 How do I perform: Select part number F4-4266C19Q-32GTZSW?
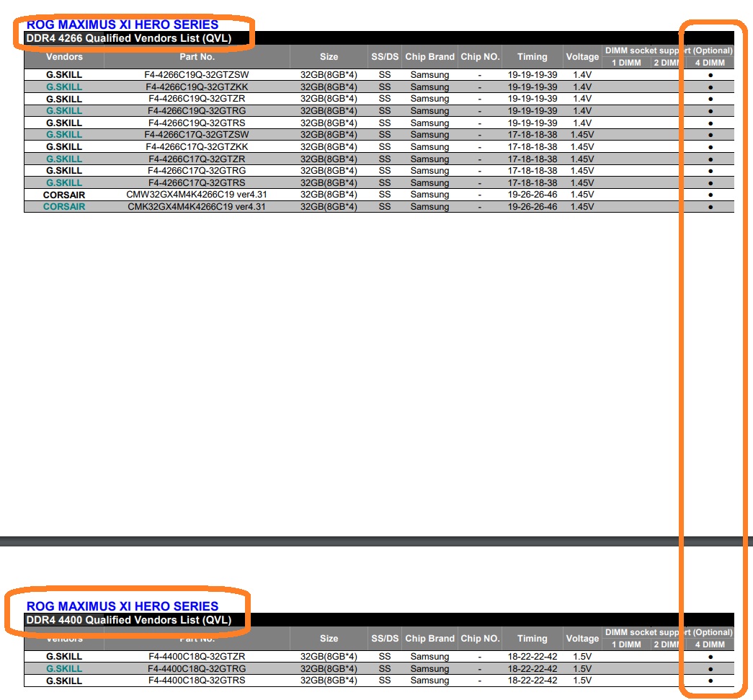(197, 75)
